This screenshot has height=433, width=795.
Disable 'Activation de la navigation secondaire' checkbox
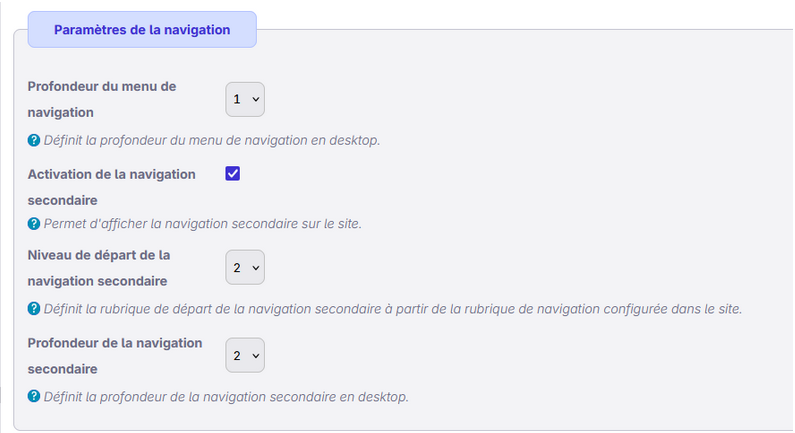point(233,174)
